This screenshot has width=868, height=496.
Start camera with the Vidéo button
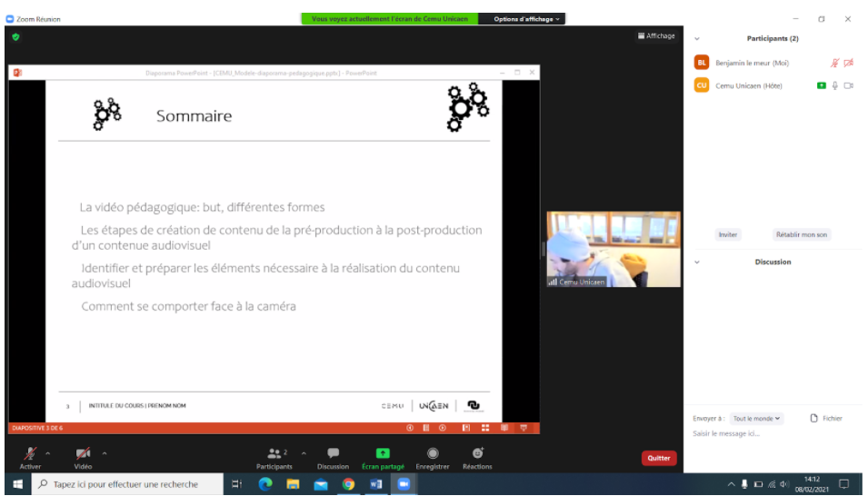pyautogui.click(x=83, y=454)
